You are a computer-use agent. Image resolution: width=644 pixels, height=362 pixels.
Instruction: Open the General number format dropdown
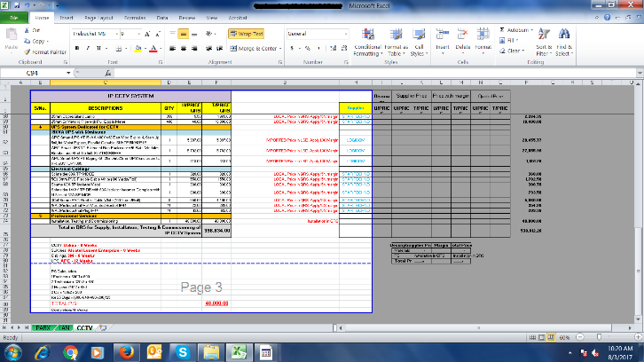pyautogui.click(x=342, y=33)
